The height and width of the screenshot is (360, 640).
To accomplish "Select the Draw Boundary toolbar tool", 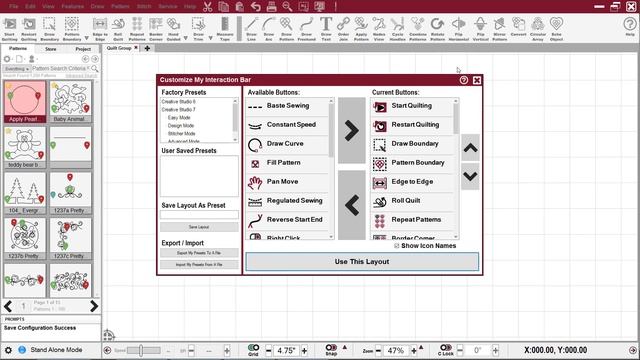I will 49,29.
